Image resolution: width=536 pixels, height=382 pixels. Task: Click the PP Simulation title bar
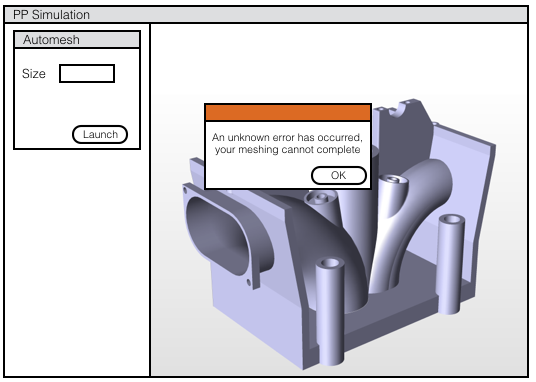[266, 15]
